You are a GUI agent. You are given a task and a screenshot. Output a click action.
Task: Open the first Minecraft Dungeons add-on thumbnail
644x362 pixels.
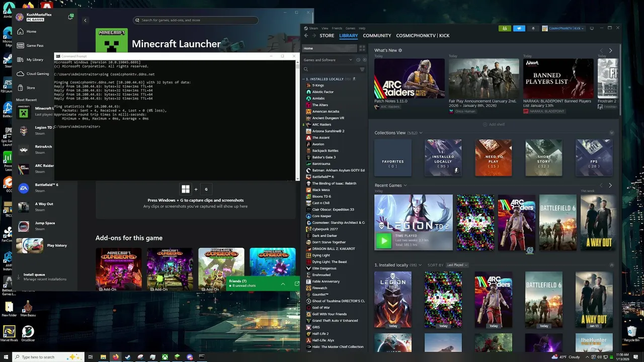[x=119, y=269]
